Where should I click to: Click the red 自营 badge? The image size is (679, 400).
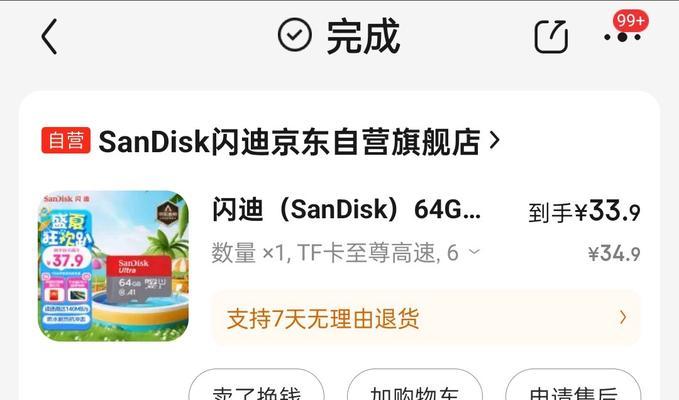tap(66, 140)
